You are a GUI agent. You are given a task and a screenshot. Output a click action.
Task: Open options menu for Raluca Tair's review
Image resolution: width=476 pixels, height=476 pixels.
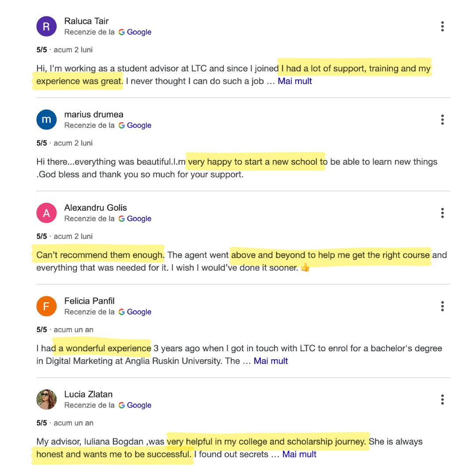(443, 26)
